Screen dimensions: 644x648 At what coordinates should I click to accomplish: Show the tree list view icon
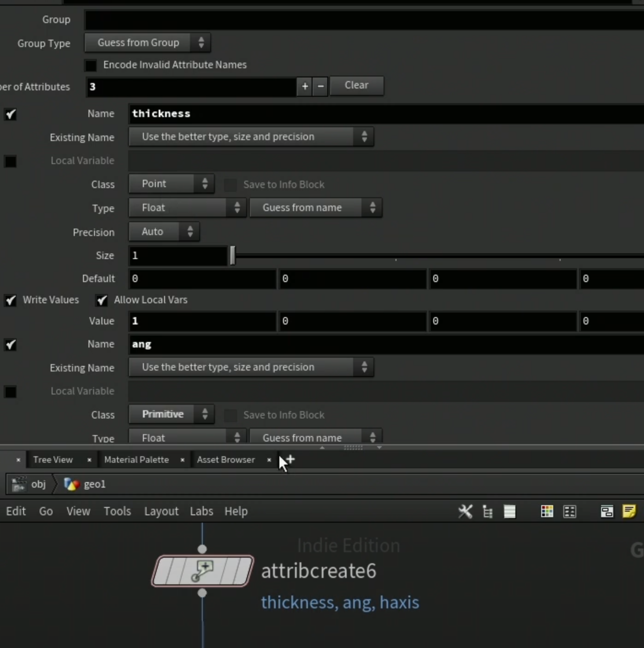click(x=488, y=511)
